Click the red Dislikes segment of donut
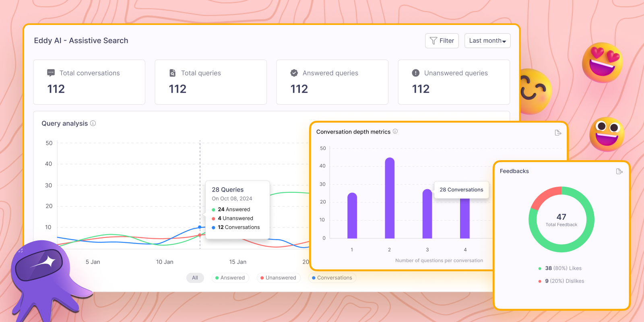The height and width of the screenshot is (322, 644). click(543, 196)
